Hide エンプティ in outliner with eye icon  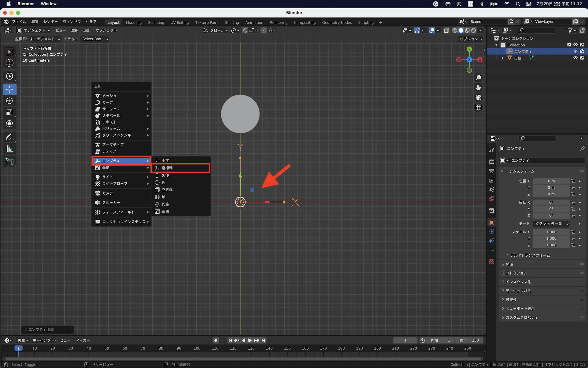click(575, 51)
